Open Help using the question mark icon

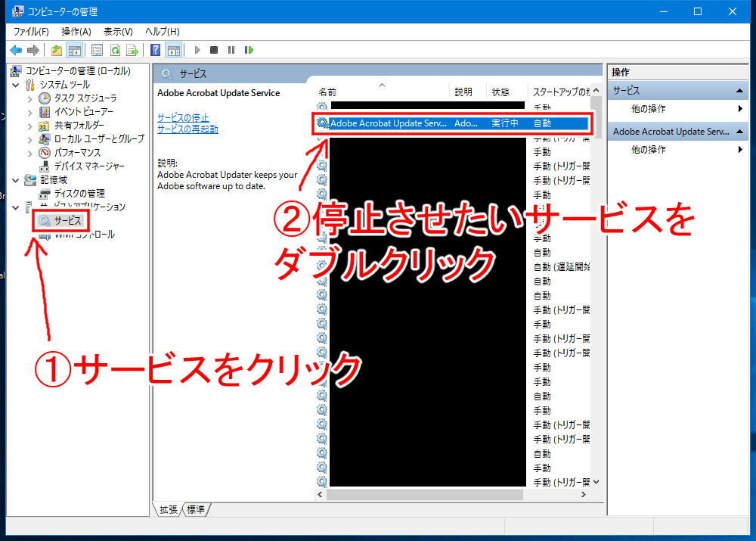(155, 50)
